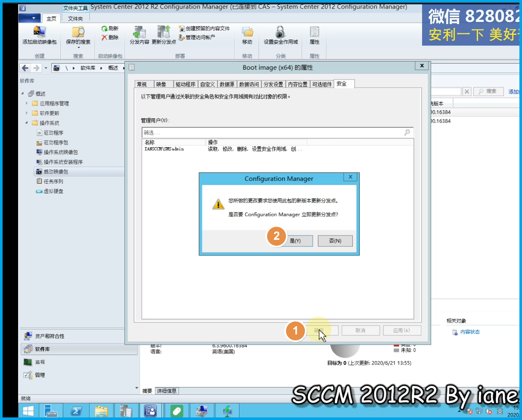Switch to the 驱动程序 properties tab
The width and height of the screenshot is (522, 420).
186,84
